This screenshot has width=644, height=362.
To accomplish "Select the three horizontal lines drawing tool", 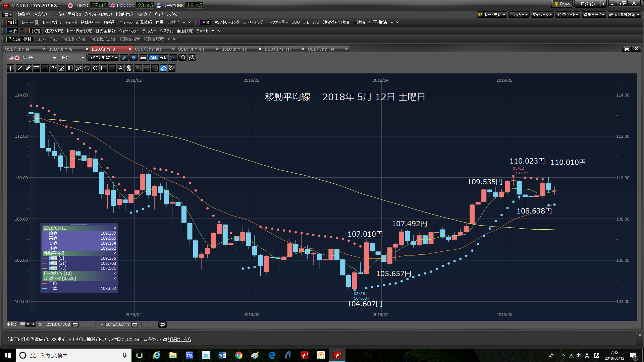I will [37, 68].
